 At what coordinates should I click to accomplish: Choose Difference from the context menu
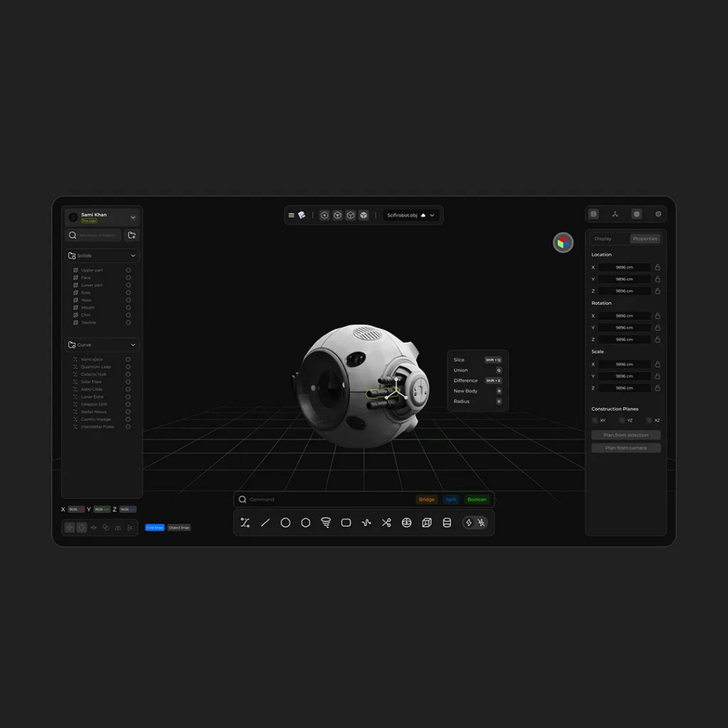pyautogui.click(x=477, y=380)
